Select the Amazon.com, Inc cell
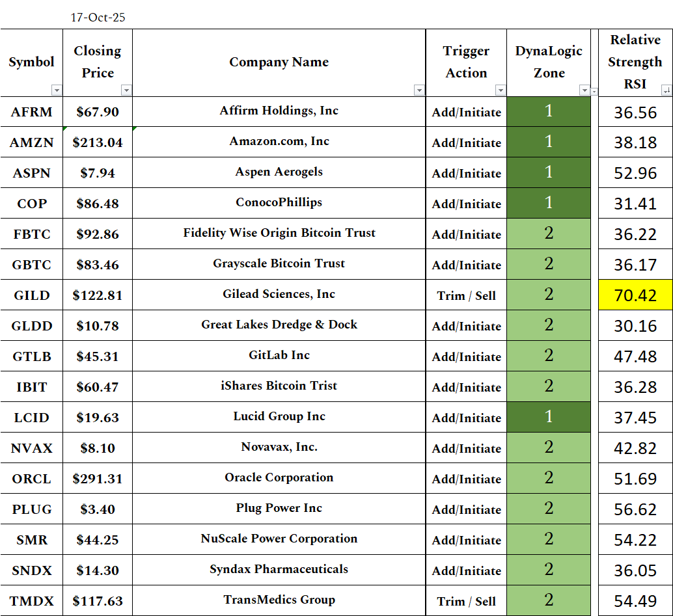The image size is (673, 616). click(x=279, y=142)
